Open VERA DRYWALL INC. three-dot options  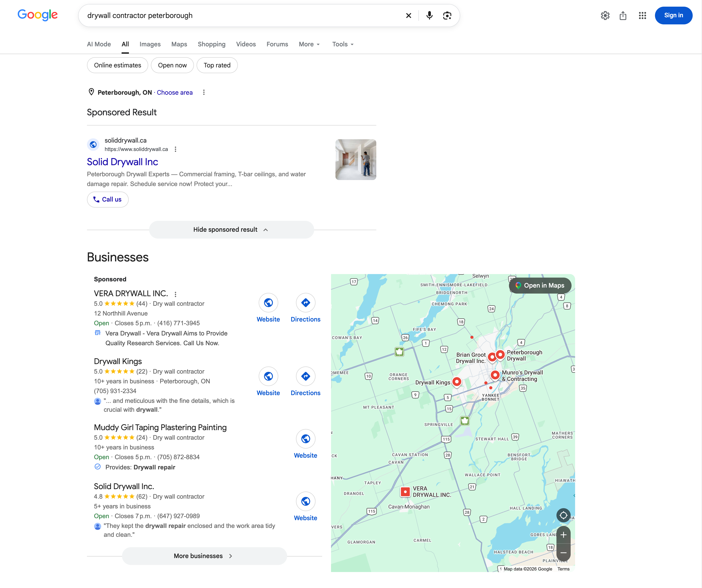[175, 294]
